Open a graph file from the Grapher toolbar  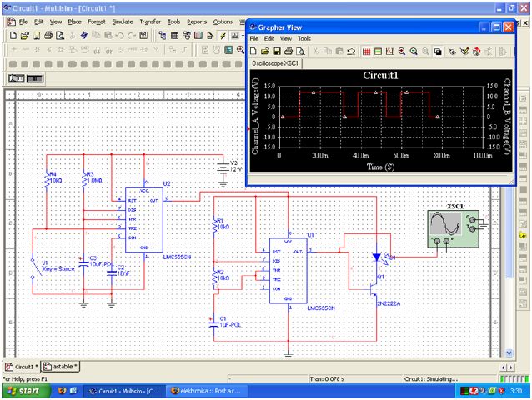point(264,51)
